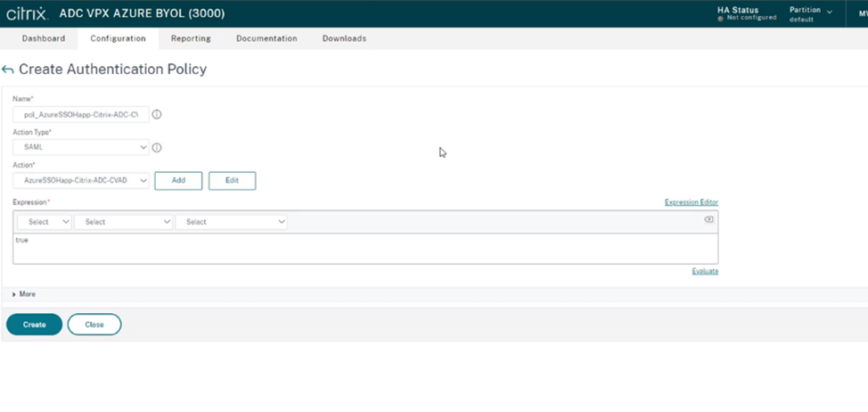Click the HA Status Not configured indicator
This screenshot has height=412, width=868.
tap(747, 14)
